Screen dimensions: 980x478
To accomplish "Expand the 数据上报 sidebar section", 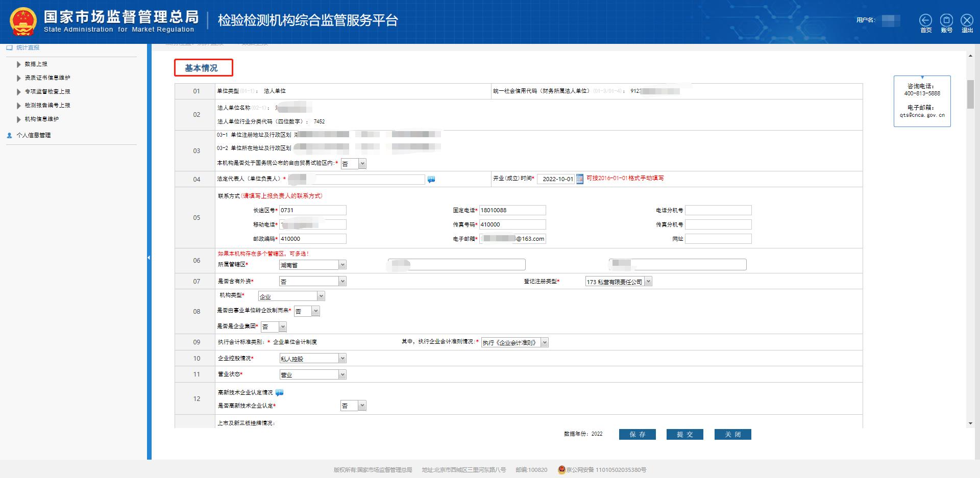I will pyautogui.click(x=19, y=64).
